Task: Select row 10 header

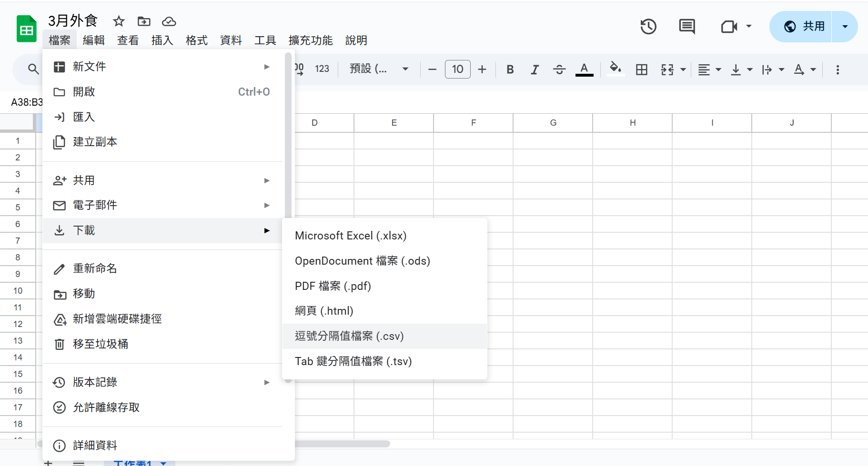Action: (18, 291)
